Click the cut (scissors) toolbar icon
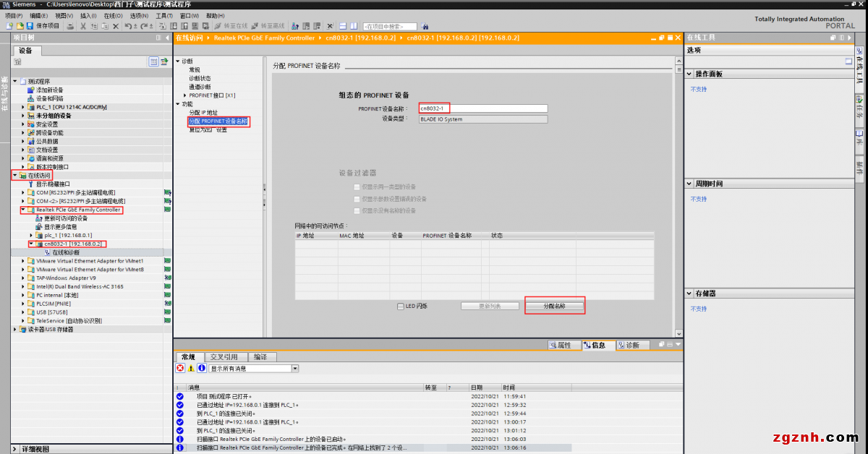The image size is (868, 454). 83,26
